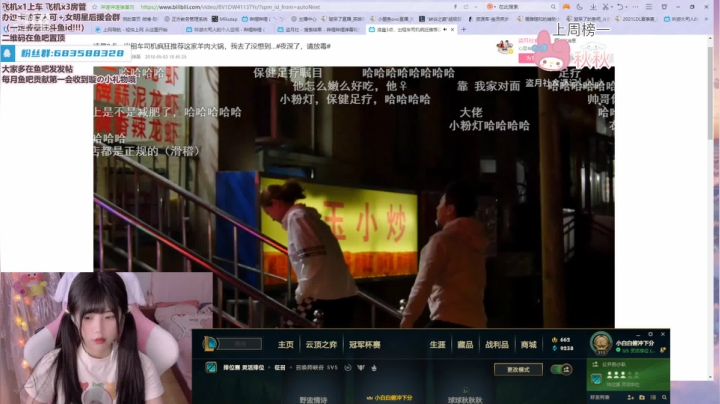Open the screenshot tool dropdown arrow
The image size is (720, 404).
611,7
